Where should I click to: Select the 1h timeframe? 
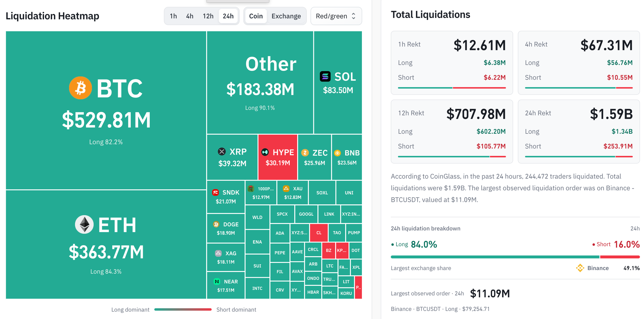(x=173, y=16)
